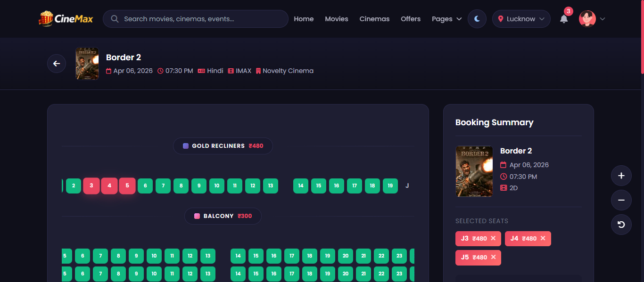
Task: Select seat 6 in the Gold Recliners row
Action: 145,185
